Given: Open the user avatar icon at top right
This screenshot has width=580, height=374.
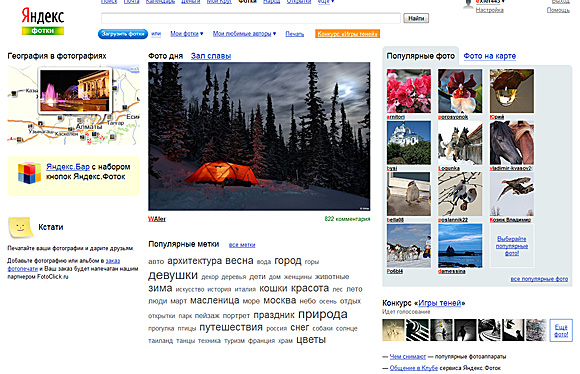Looking at the screenshot, I should [468, 4].
